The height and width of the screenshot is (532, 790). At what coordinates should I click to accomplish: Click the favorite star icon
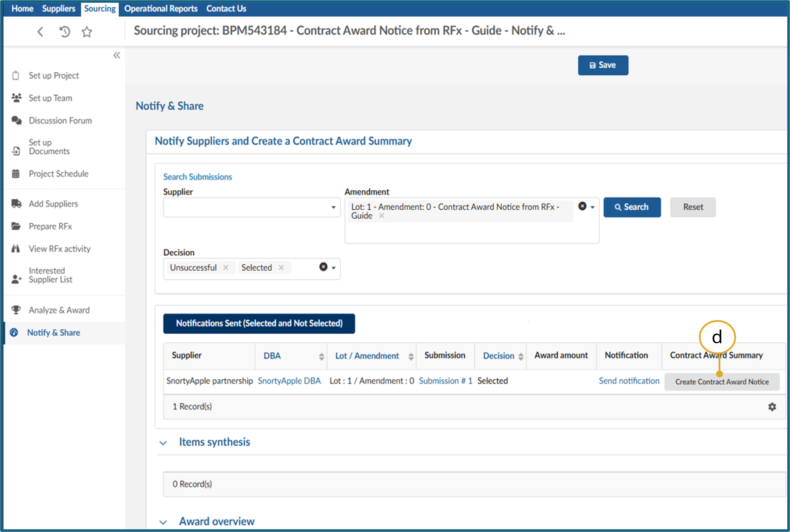87,32
